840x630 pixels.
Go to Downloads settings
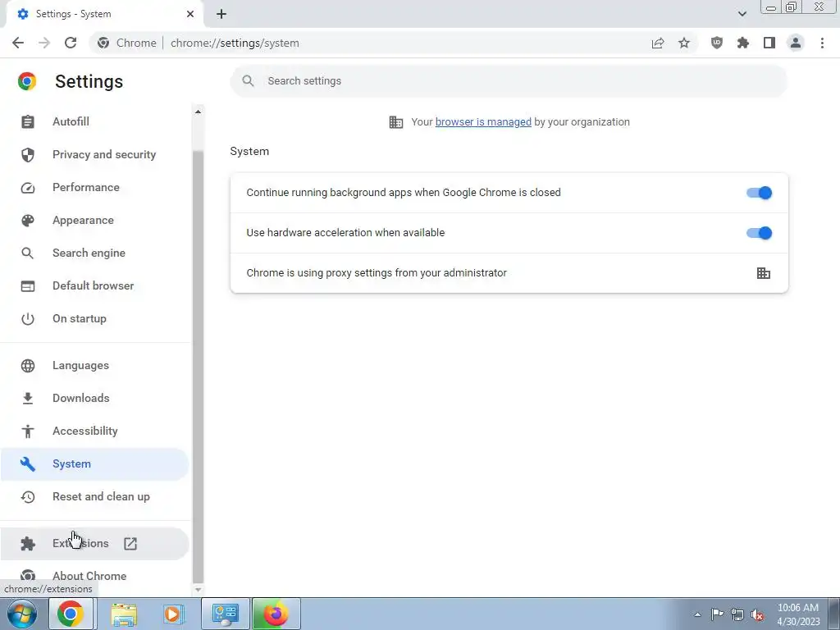(x=95, y=398)
